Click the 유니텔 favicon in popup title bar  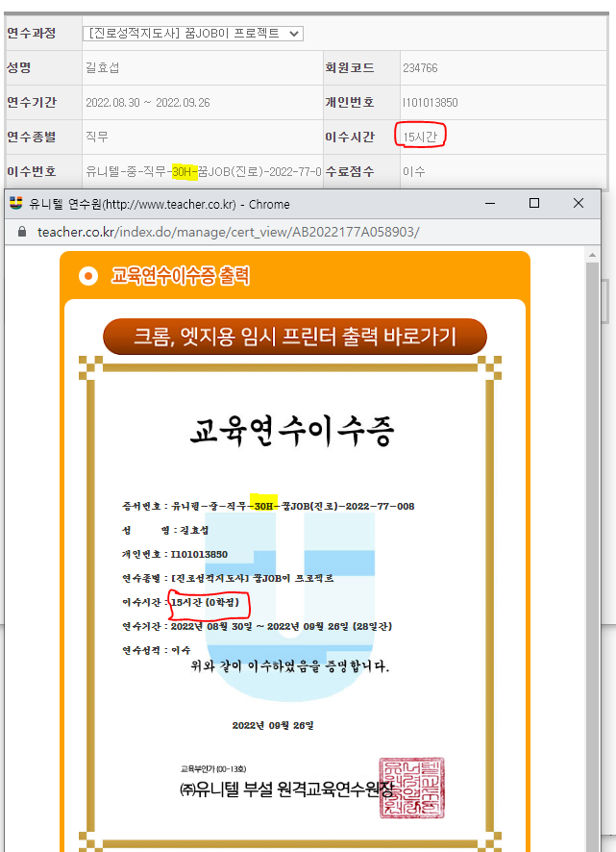[15, 203]
